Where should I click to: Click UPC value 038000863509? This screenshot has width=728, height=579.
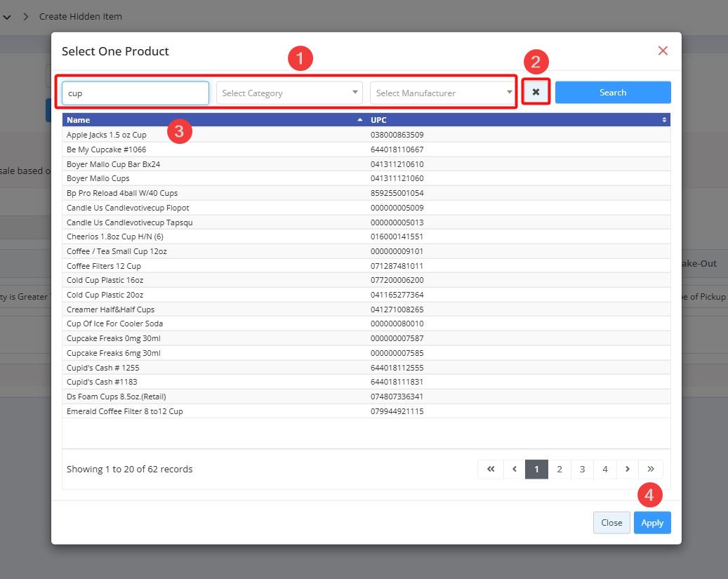click(397, 135)
